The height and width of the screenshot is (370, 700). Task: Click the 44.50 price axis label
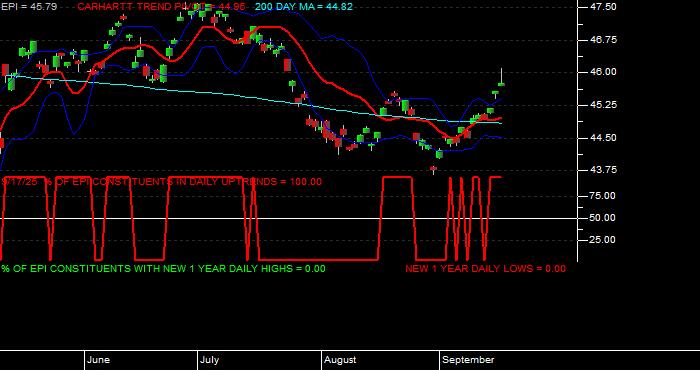click(604, 138)
